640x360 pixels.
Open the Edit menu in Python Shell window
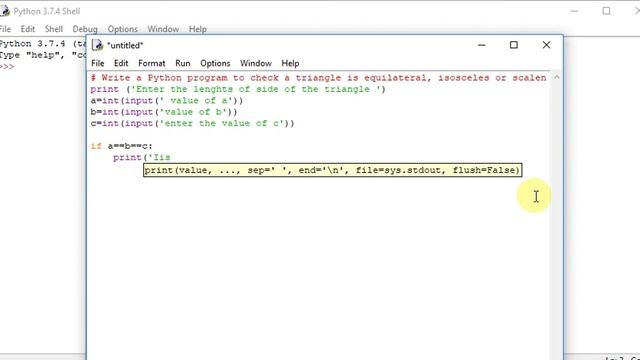click(27, 29)
